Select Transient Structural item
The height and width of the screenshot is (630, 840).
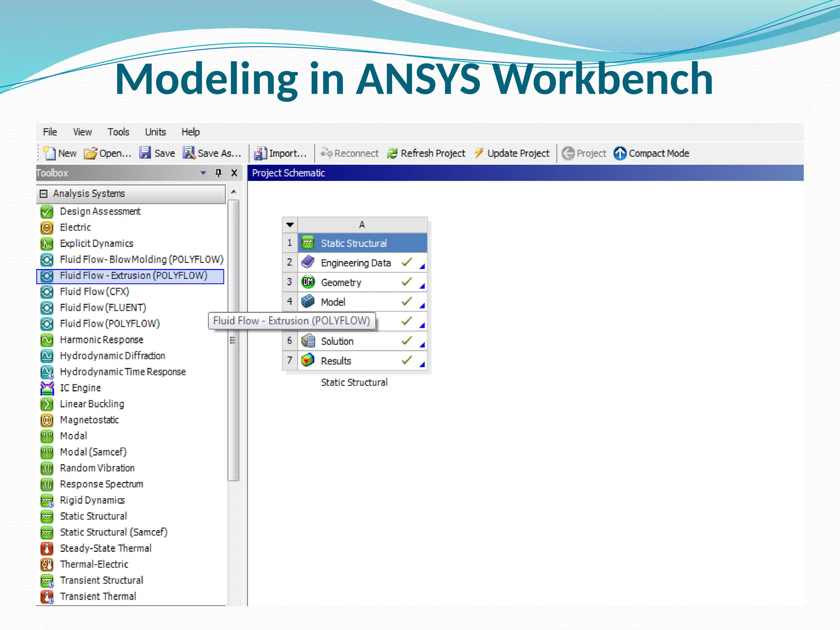[x=101, y=580]
